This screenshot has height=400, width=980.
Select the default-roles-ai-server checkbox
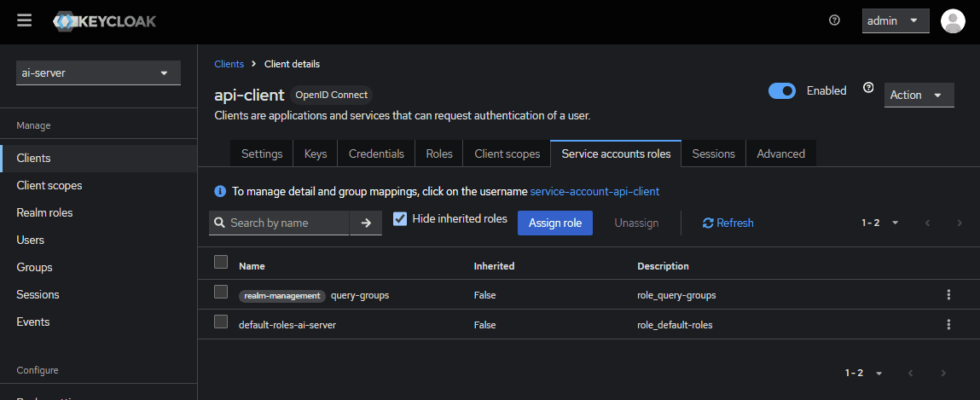coord(221,322)
